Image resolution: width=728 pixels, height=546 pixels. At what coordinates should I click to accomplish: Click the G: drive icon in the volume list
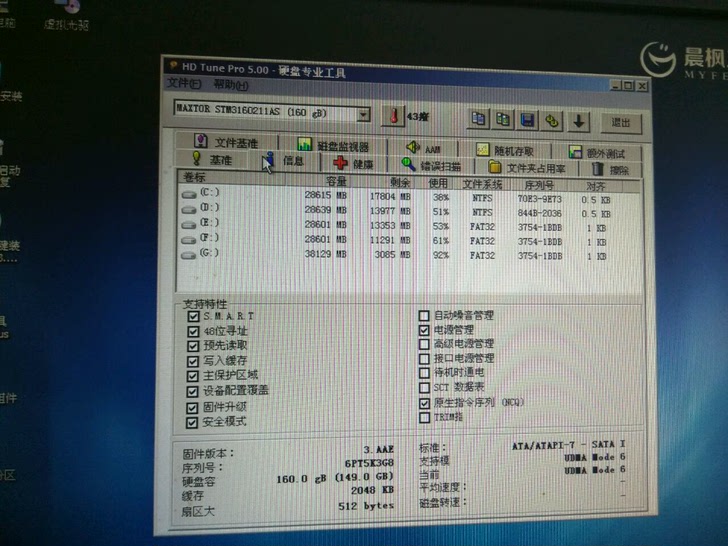click(189, 255)
